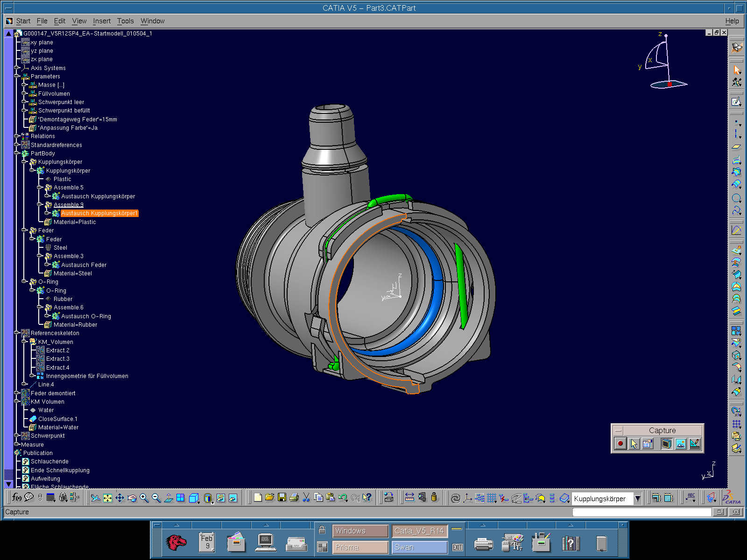Viewport: 747px width, 560px height.
Task: Click the trash can on CDE panel
Action: (x=601, y=544)
